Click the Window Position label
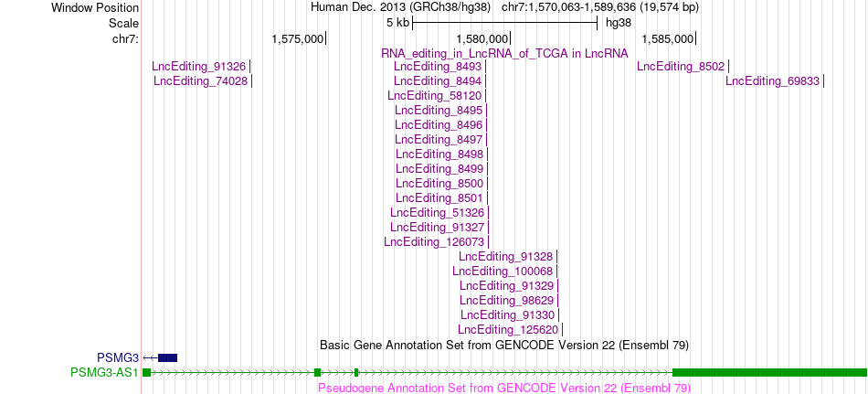Viewport: 868px width, 394px height. pos(95,7)
